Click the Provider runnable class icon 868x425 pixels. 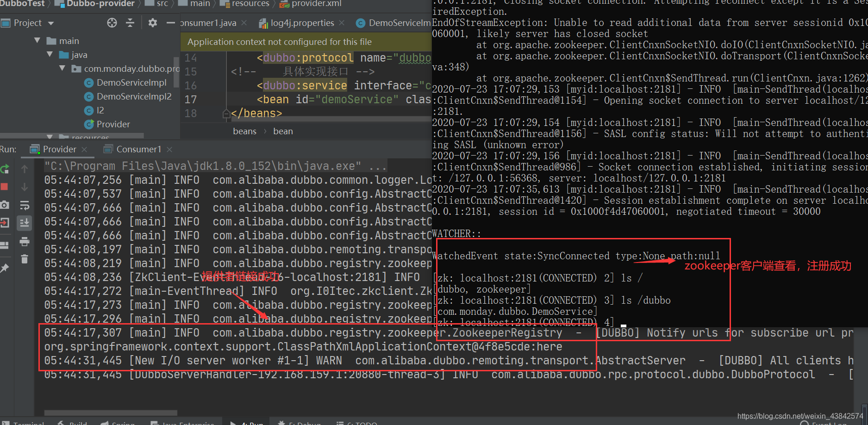click(89, 124)
